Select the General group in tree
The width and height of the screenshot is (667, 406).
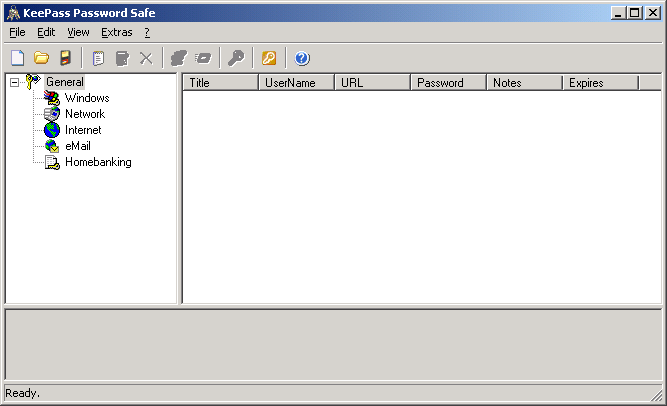(64, 82)
